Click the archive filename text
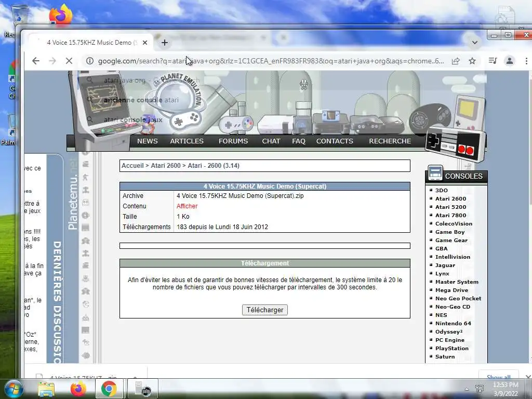 [240, 196]
